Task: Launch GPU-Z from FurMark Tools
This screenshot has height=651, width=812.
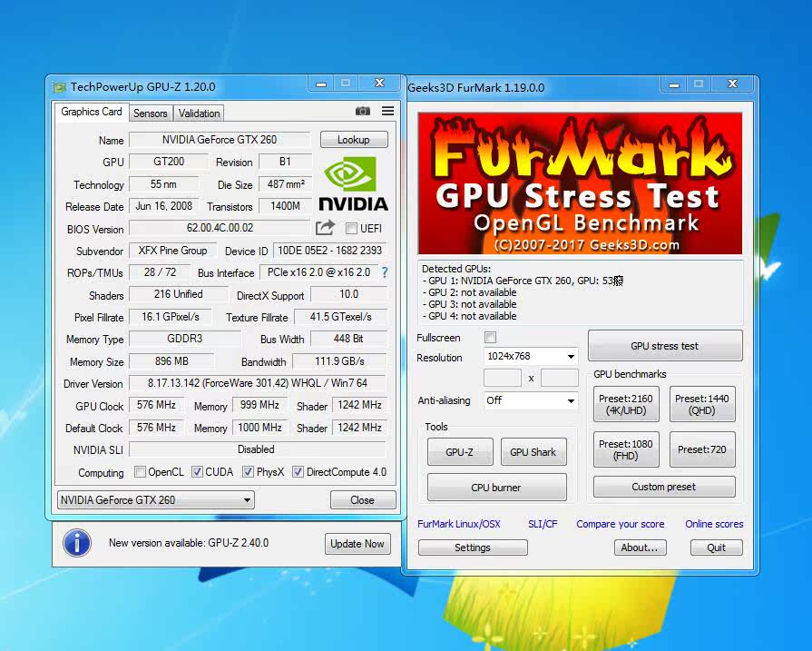Action: 460,452
